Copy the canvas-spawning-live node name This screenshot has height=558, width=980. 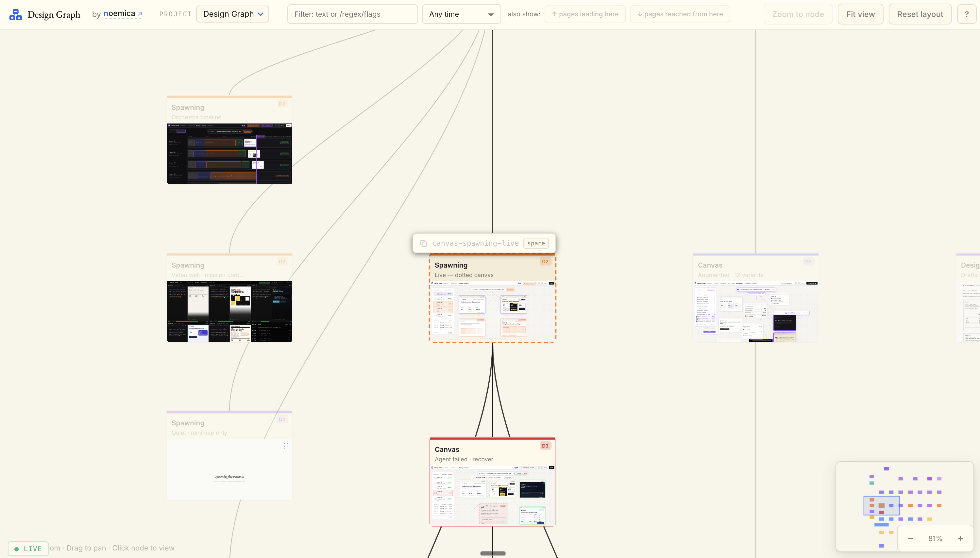(x=423, y=243)
